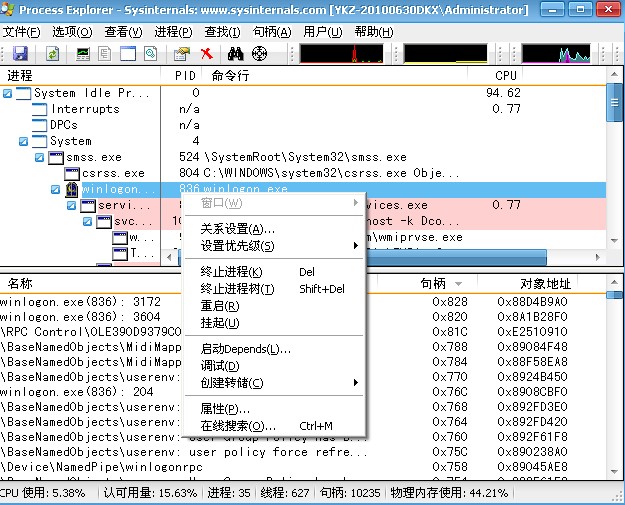Open the 进程(P) menu
Viewport: 625px width, 505px height.
click(173, 31)
